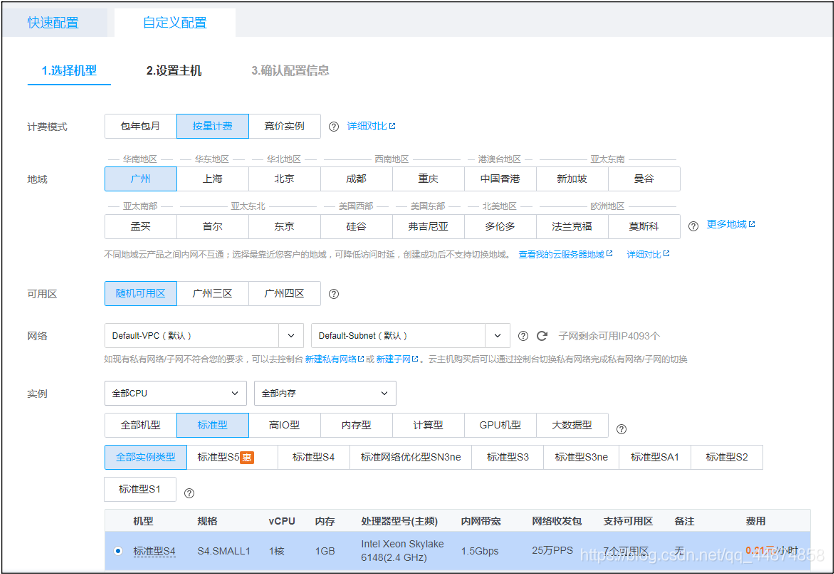The width and height of the screenshot is (834, 574).
Task: Expand the 全部CPU dropdown
Action: point(176,393)
